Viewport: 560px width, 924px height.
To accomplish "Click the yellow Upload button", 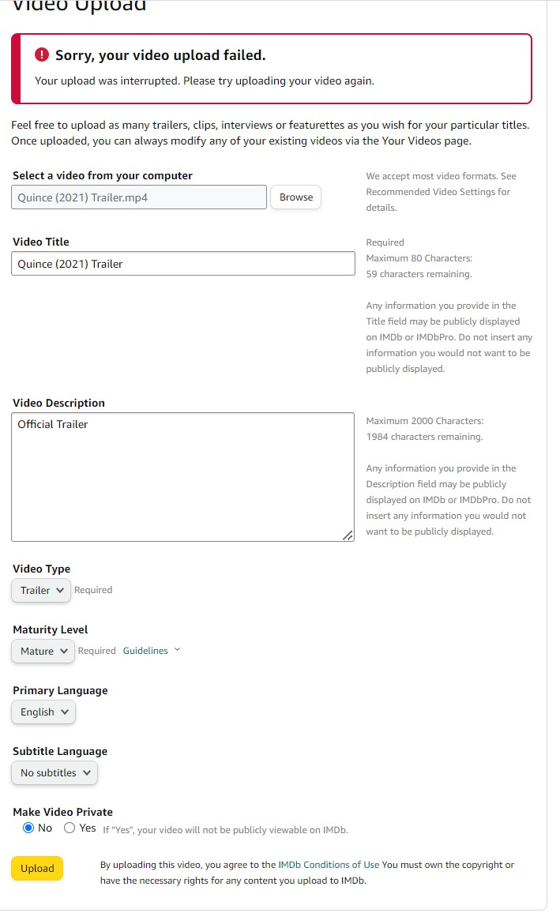I will coord(37,869).
